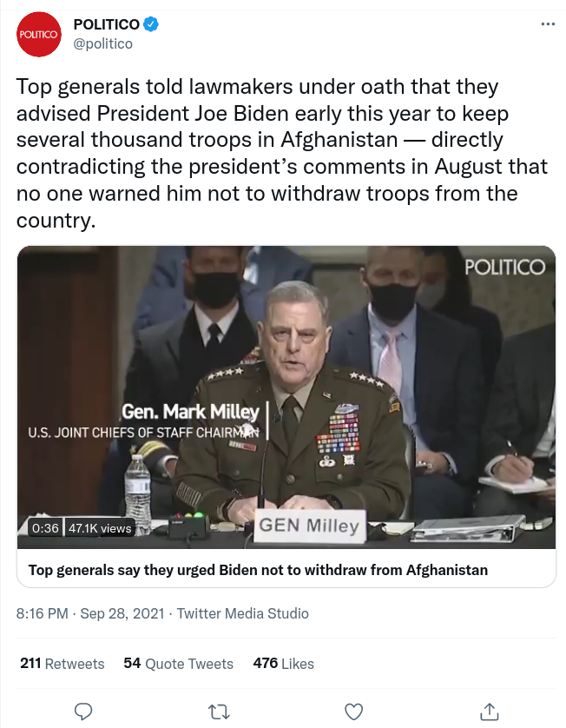Click the 0:36 video duration badge

click(45, 527)
